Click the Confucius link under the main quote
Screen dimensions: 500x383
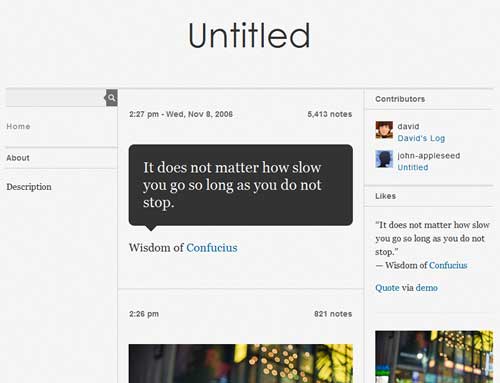[212, 248]
